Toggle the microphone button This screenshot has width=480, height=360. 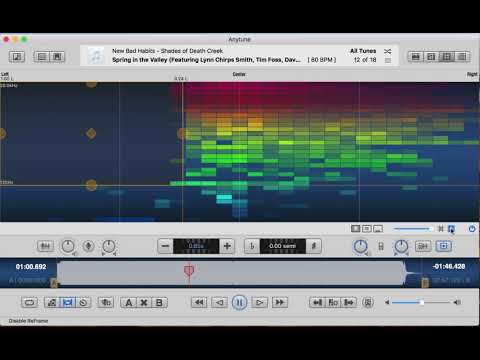coord(88,246)
